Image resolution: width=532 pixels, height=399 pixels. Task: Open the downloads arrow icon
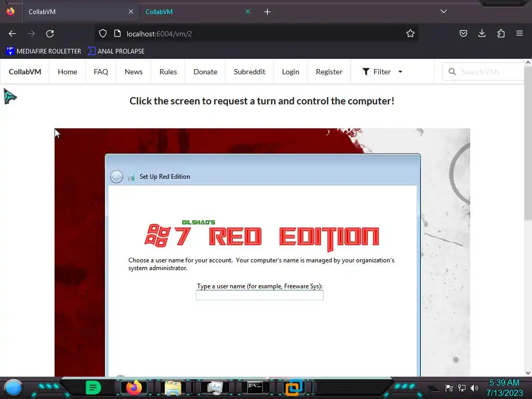click(482, 33)
